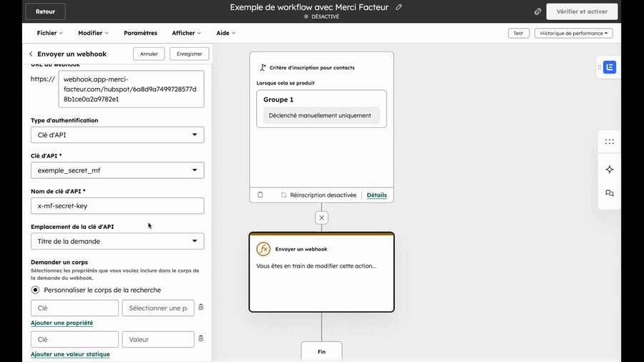The width and height of the screenshot is (644, 362).
Task: Click the drag handle left of blue panel icon
Action: pos(599,67)
